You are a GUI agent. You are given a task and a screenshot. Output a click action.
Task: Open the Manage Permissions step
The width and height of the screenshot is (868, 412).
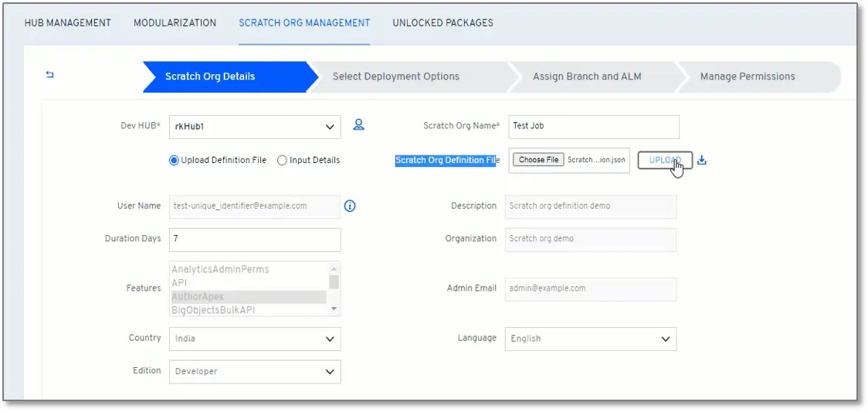click(x=758, y=77)
